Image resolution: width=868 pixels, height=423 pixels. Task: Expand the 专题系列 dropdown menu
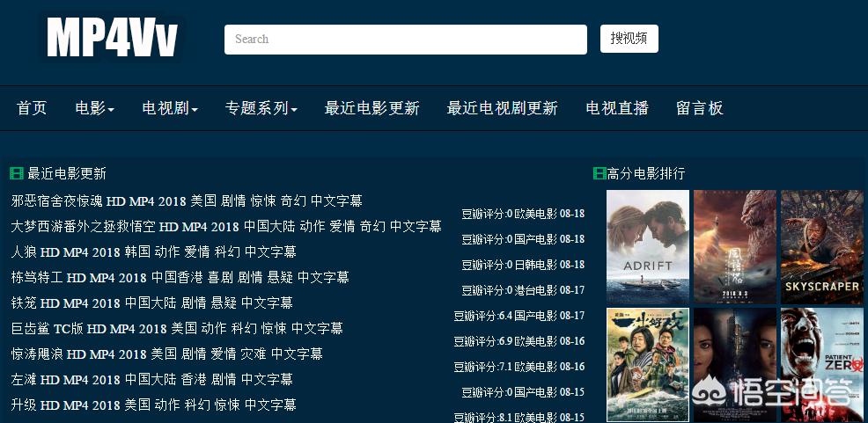pos(261,108)
